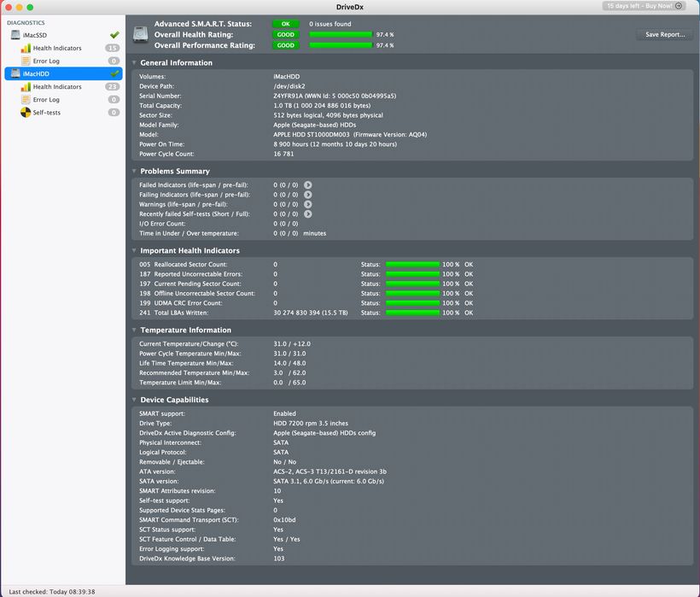Click the iMacHDD drive icon in sidebar
Screen dimensions: 700x597
(x=15, y=73)
